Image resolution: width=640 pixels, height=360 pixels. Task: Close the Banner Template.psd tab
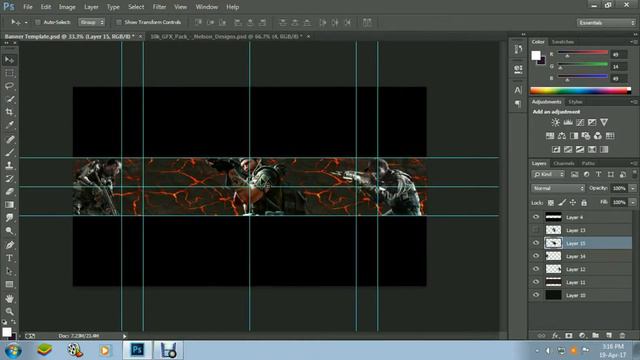[x=140, y=36]
